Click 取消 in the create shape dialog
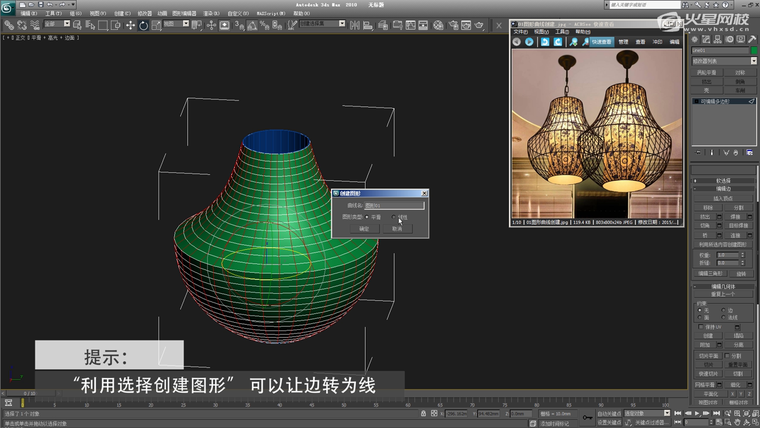760x428 pixels. tap(397, 228)
